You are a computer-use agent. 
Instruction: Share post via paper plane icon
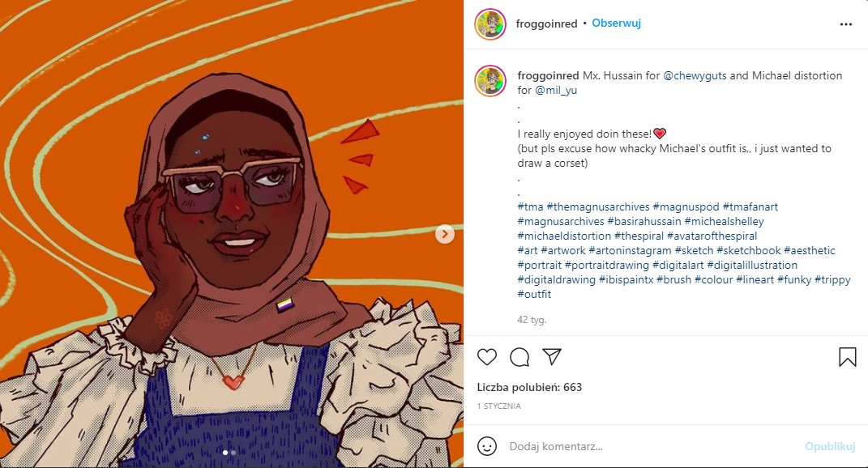552,357
